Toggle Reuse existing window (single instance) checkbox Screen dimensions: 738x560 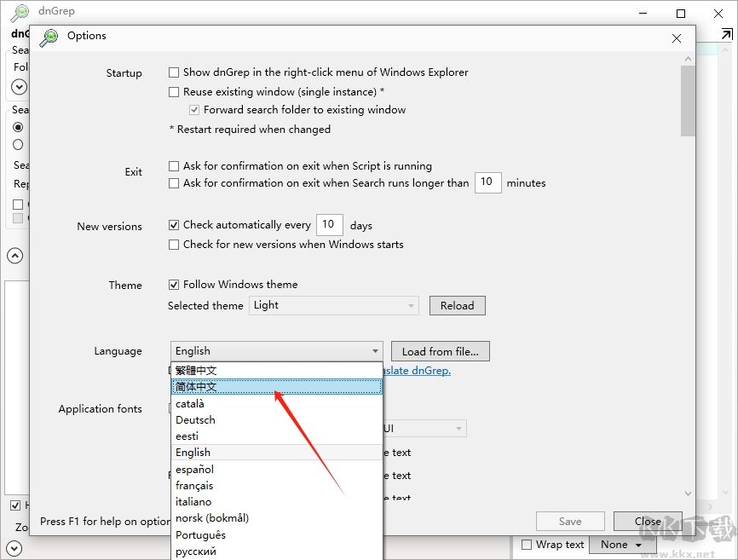pyautogui.click(x=174, y=92)
